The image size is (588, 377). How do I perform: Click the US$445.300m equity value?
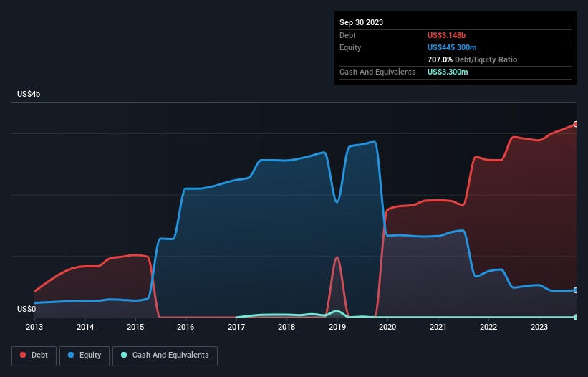point(452,47)
